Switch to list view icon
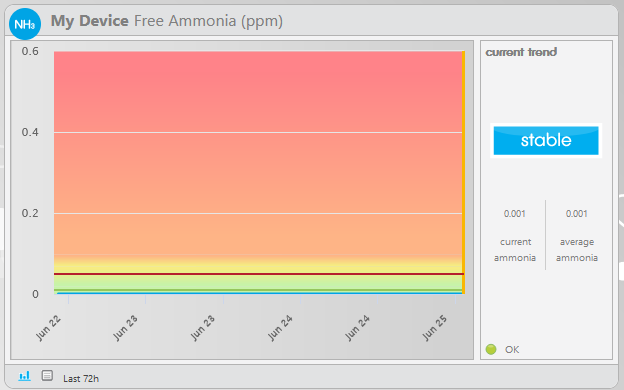 [47, 375]
